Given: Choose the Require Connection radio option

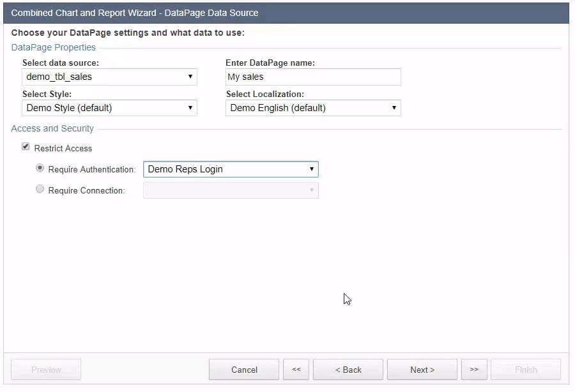Looking at the screenshot, I should 40,190.
